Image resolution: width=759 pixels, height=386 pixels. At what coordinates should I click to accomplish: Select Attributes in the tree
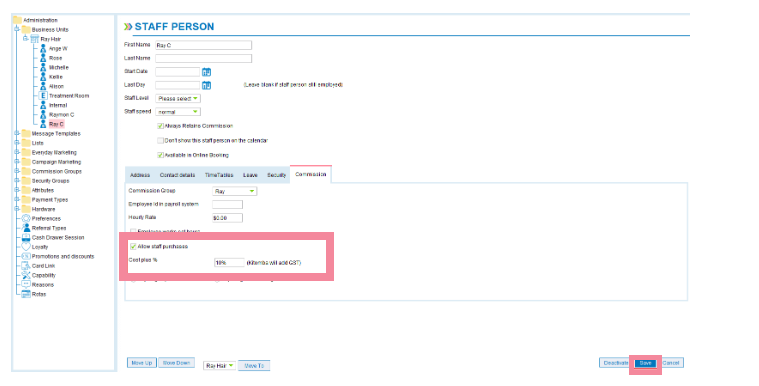point(43,190)
